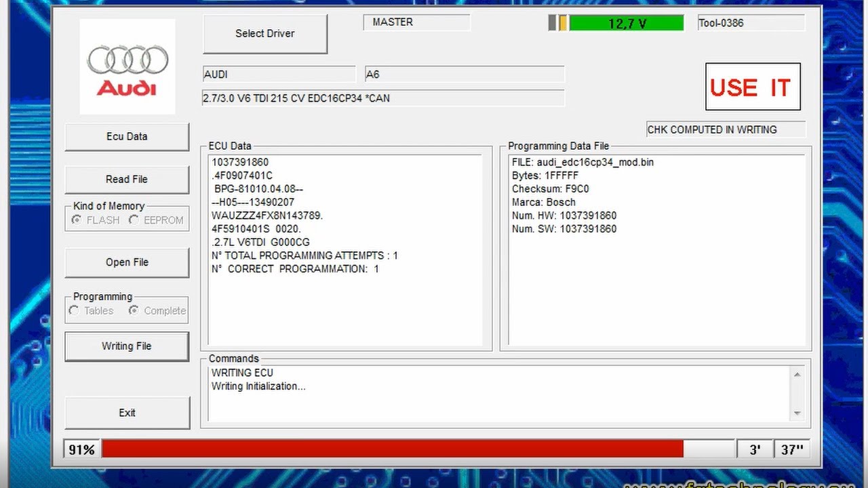868x488 pixels.
Task: Click the CHK COMPUTED IN WRITING field
Action: [x=726, y=129]
